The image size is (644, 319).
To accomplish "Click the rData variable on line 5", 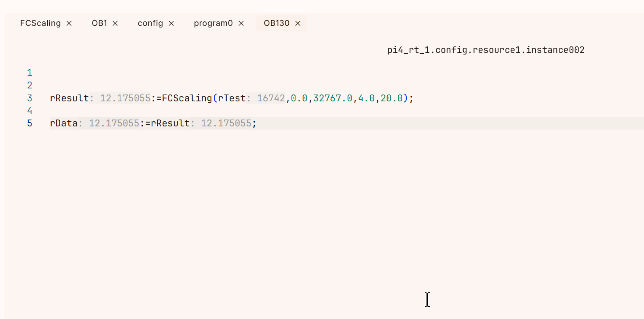I will pos(63,123).
